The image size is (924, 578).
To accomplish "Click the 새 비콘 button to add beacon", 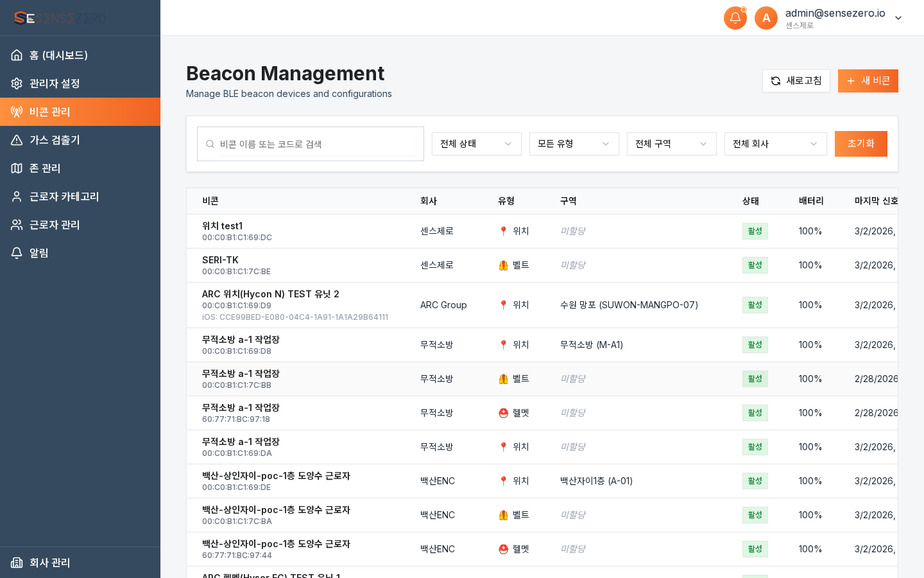I will coord(868,81).
